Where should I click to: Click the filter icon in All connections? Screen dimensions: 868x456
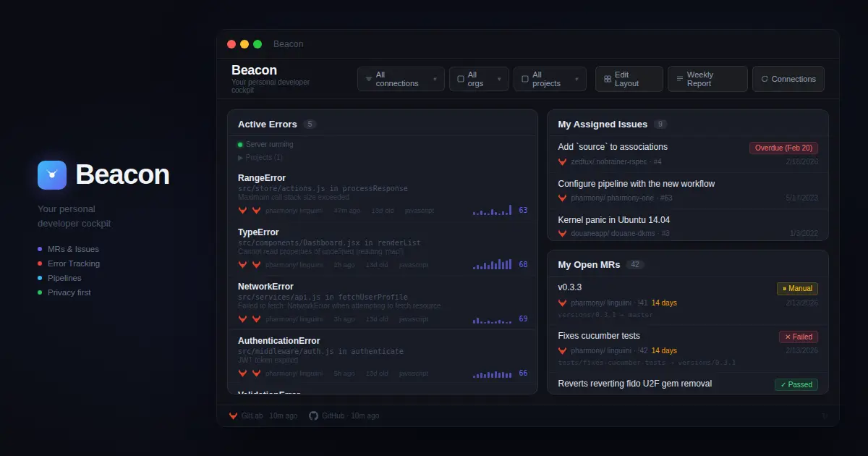[x=369, y=79]
